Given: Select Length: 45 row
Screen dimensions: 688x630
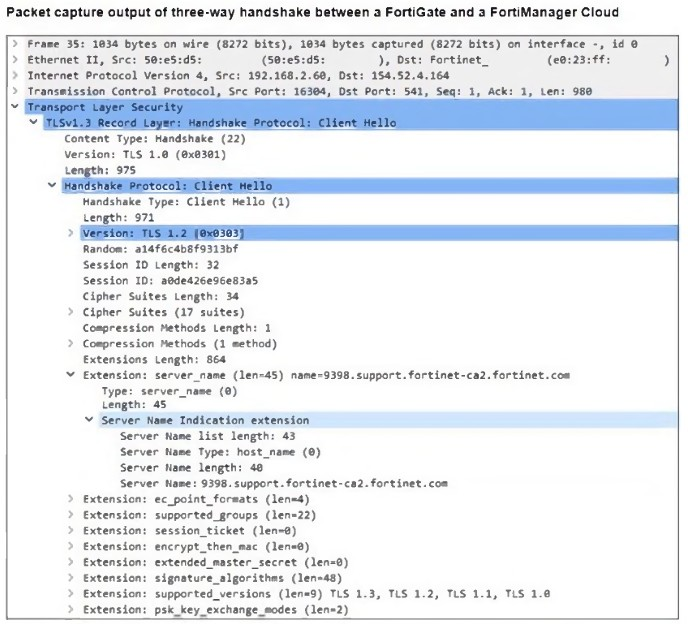Looking at the screenshot, I should pyautogui.click(x=134, y=404).
